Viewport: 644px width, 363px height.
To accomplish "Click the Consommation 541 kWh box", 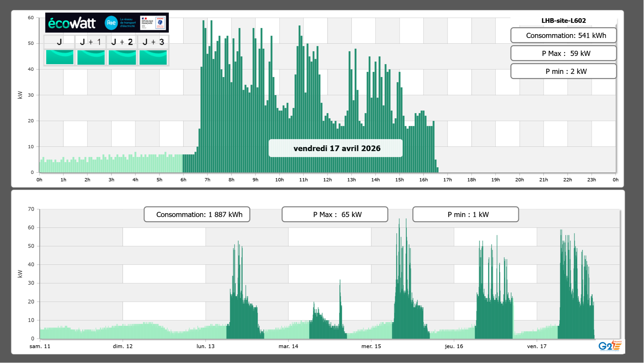I will click(563, 35).
